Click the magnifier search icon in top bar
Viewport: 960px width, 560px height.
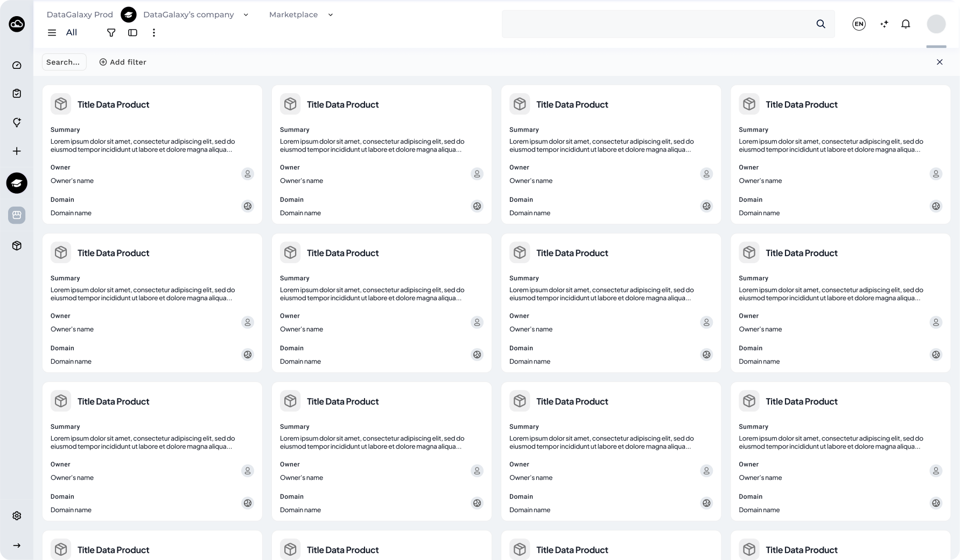(x=821, y=24)
